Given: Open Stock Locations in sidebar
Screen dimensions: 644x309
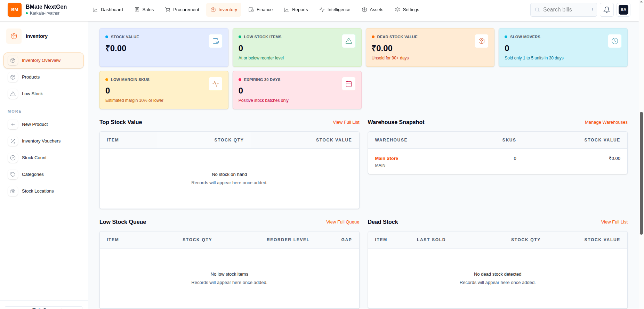Looking at the screenshot, I should pos(44,191).
